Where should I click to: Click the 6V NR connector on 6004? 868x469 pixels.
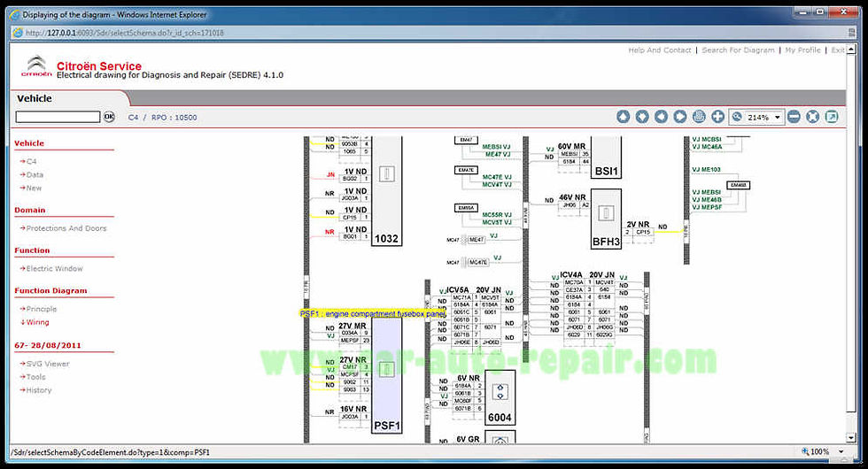point(469,379)
